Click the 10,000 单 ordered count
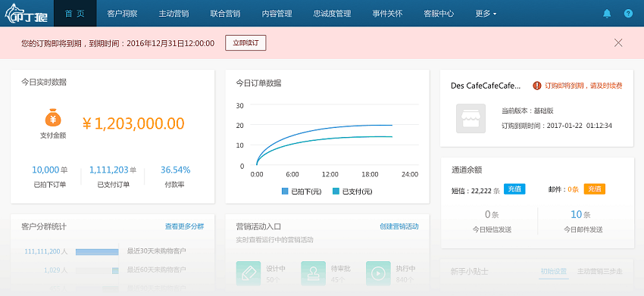The width and height of the screenshot is (644, 296). tap(50, 170)
